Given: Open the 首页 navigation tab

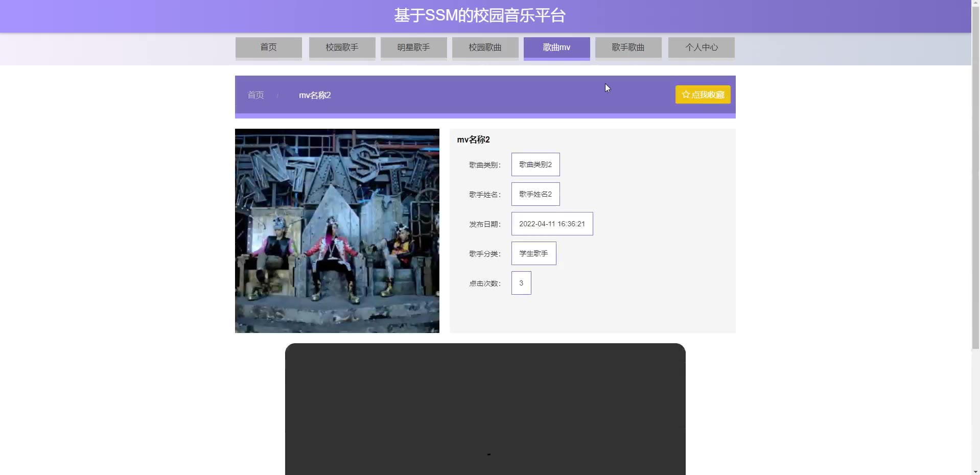Looking at the screenshot, I should tap(268, 47).
